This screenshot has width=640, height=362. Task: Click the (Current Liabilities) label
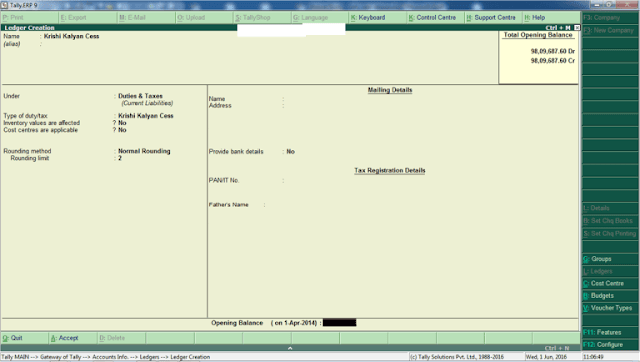pos(147,103)
